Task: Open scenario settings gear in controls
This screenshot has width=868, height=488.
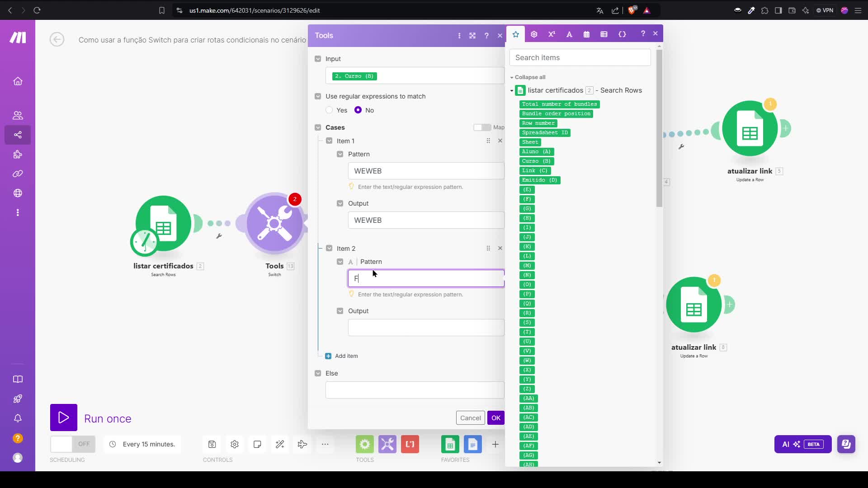Action: tap(235, 445)
